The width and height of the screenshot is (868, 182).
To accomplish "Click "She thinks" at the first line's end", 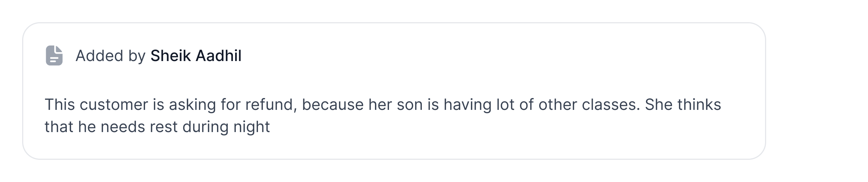I will pyautogui.click(x=683, y=105).
